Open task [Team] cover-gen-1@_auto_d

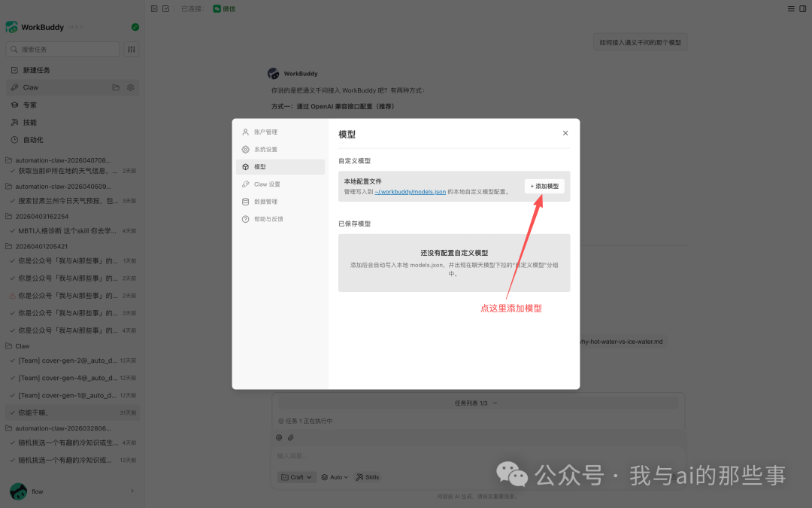tap(72, 395)
